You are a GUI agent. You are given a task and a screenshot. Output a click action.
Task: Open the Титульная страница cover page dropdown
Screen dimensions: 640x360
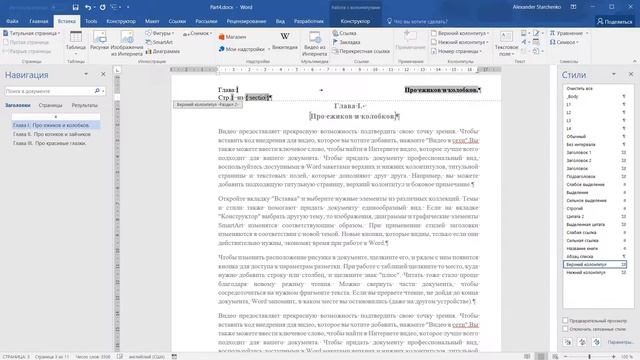(31, 33)
